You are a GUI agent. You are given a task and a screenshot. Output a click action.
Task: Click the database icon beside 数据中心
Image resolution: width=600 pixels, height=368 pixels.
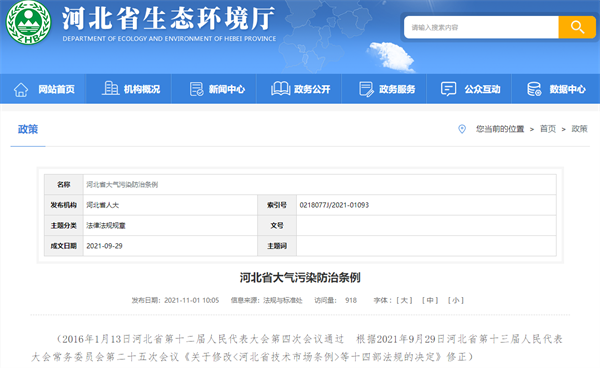click(x=534, y=89)
